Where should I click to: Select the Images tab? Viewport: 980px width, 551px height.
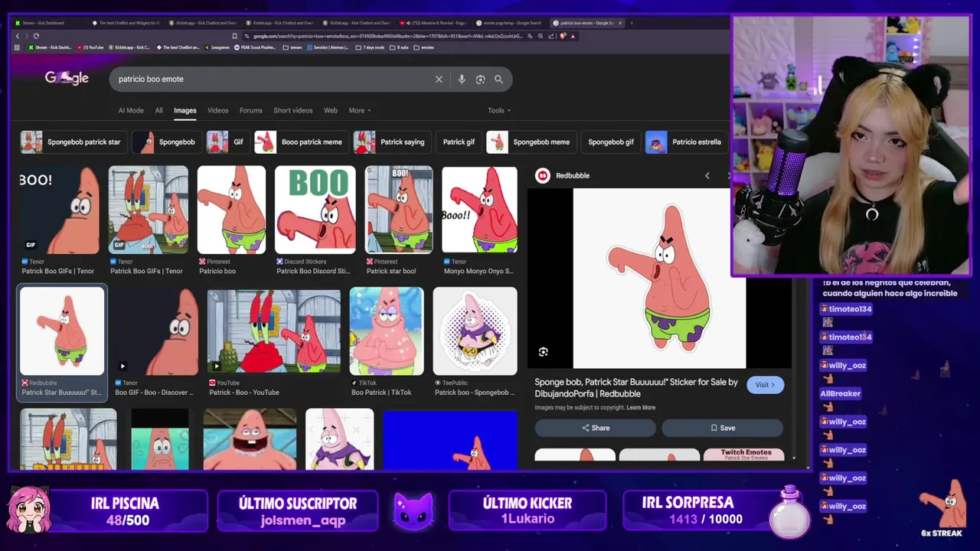(x=185, y=110)
